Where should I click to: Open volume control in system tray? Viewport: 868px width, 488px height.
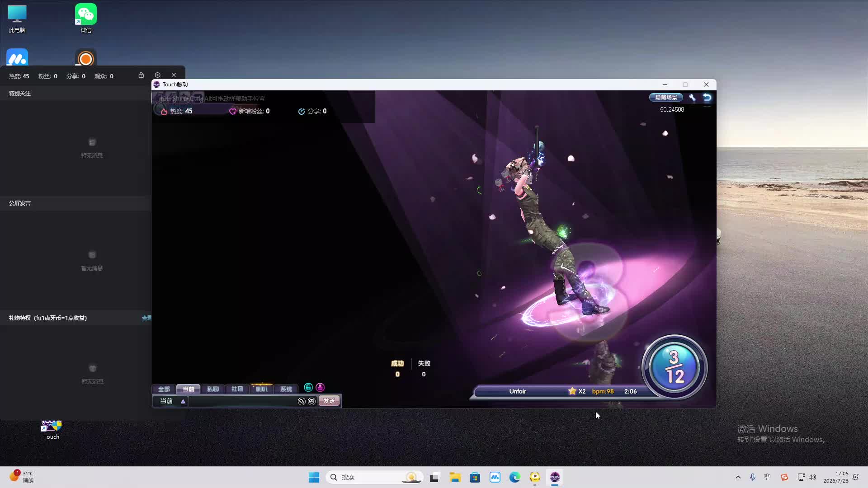(812, 477)
